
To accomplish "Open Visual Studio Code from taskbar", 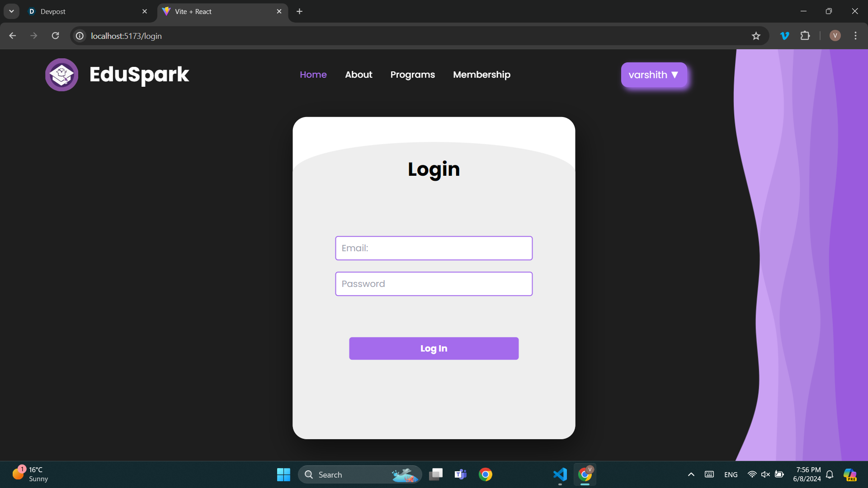I will point(560,474).
